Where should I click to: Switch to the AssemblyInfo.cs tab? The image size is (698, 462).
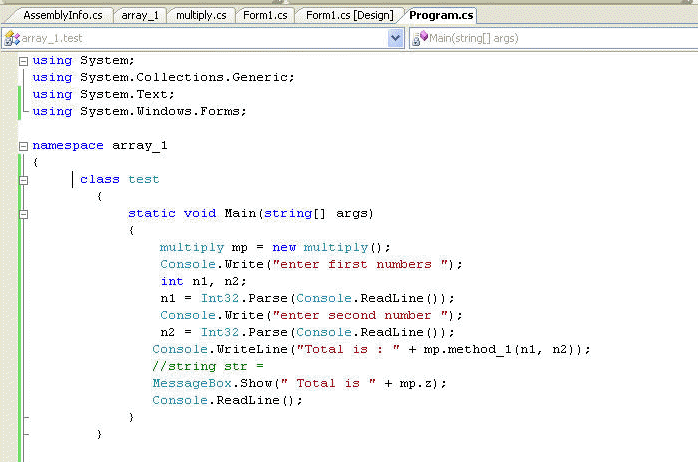tap(62, 15)
